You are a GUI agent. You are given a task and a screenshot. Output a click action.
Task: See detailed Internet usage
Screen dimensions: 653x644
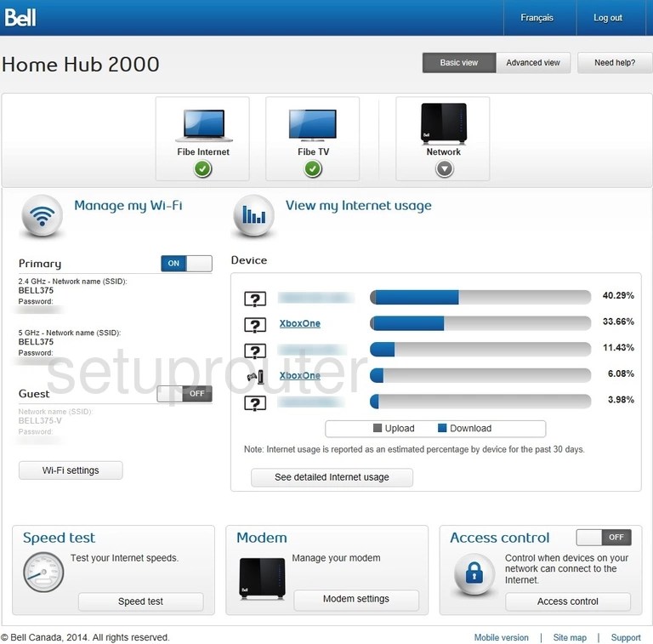click(332, 477)
